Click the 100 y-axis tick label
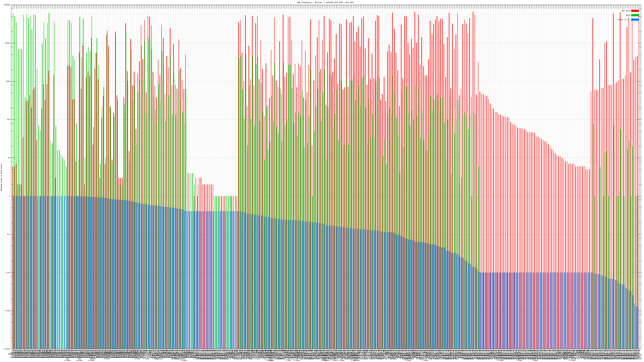Viewport: 644px width, 362px height. [8, 120]
